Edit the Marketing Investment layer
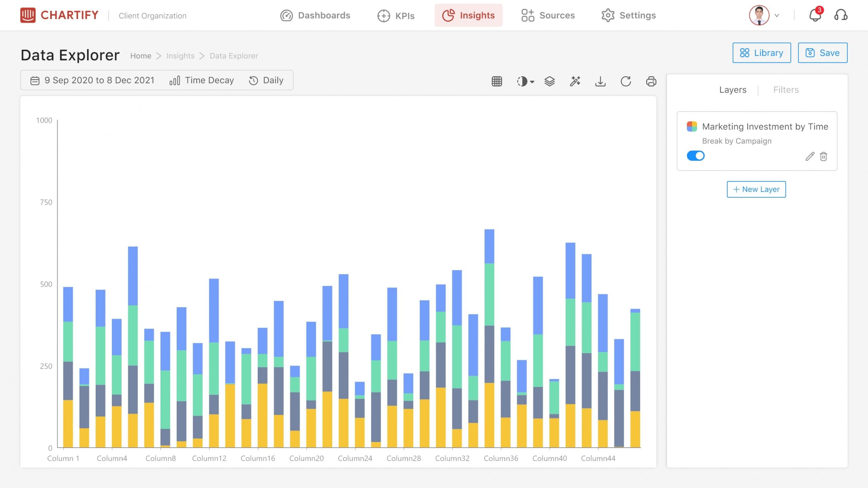The height and width of the screenshot is (488, 868). coord(810,156)
